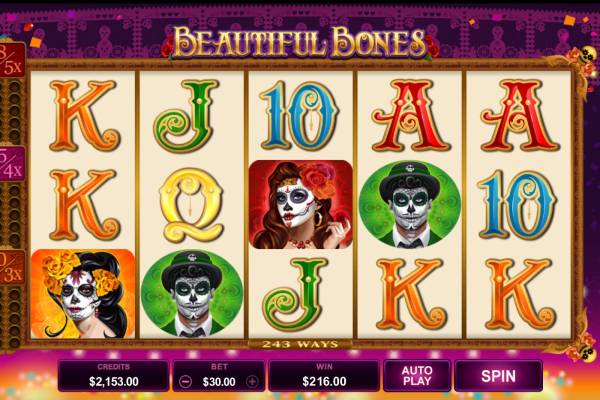Click the 4x multiplier marker on the left

coord(12,163)
